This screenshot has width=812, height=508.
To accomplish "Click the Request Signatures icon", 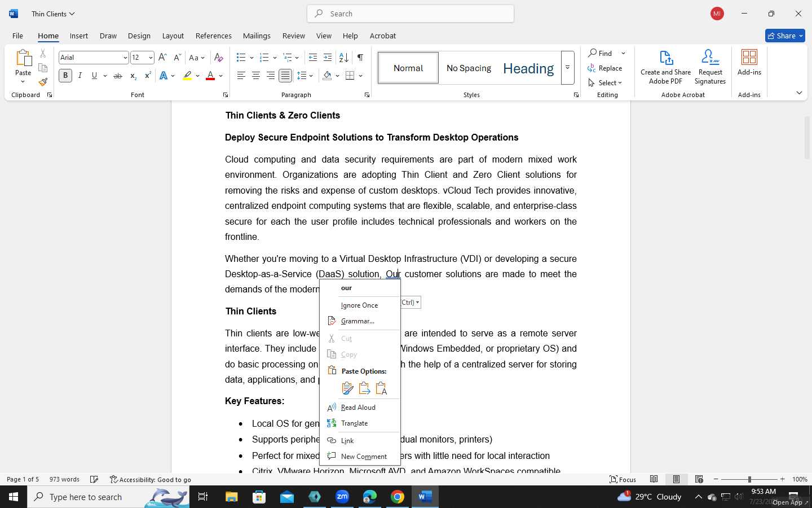I will tap(710, 67).
